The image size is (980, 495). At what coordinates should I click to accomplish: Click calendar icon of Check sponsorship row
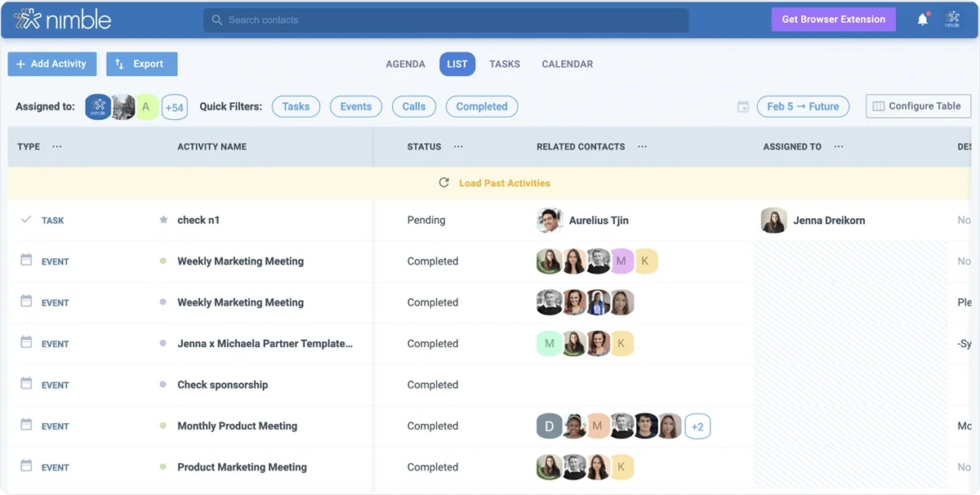coord(26,384)
